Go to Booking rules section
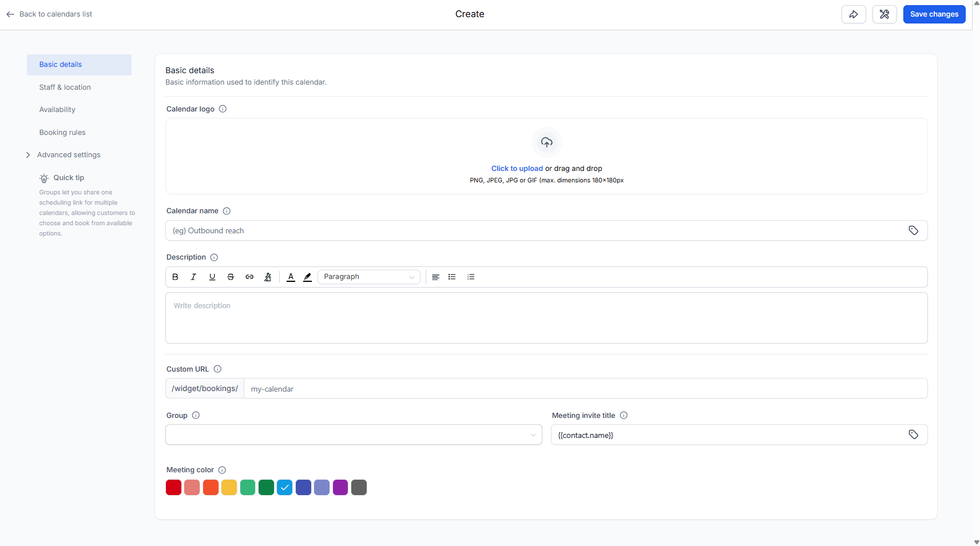Image resolution: width=980 pixels, height=546 pixels. tap(62, 133)
